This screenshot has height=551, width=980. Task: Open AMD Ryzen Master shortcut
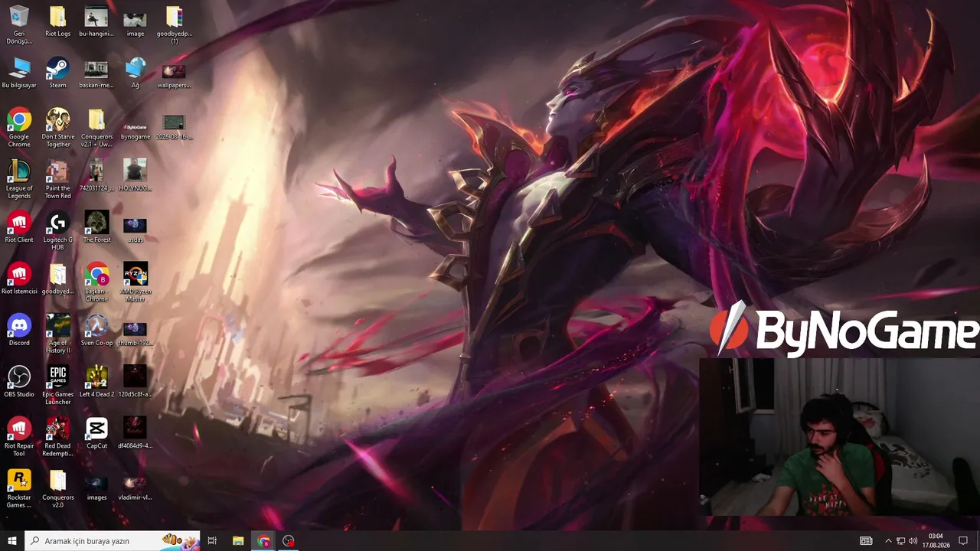[x=136, y=274]
